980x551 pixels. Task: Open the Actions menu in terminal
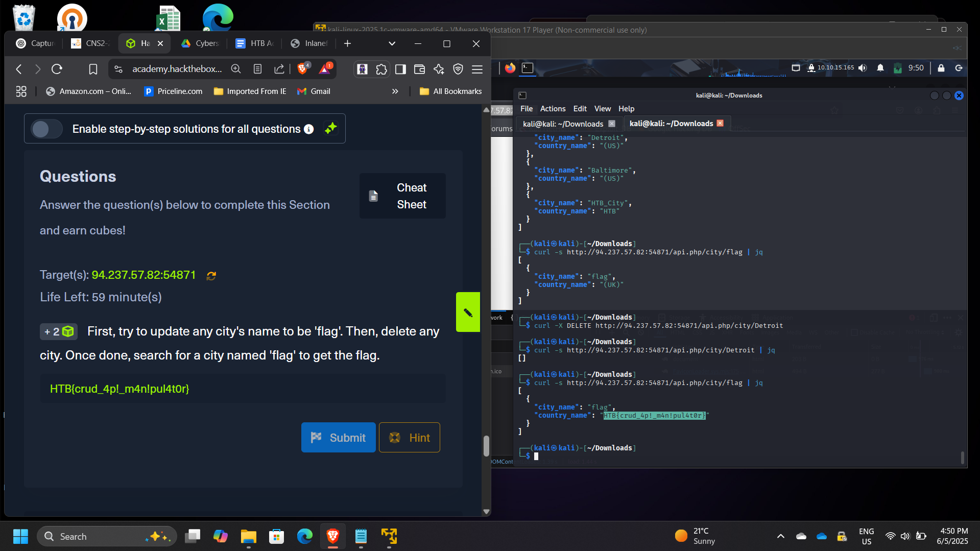click(553, 108)
